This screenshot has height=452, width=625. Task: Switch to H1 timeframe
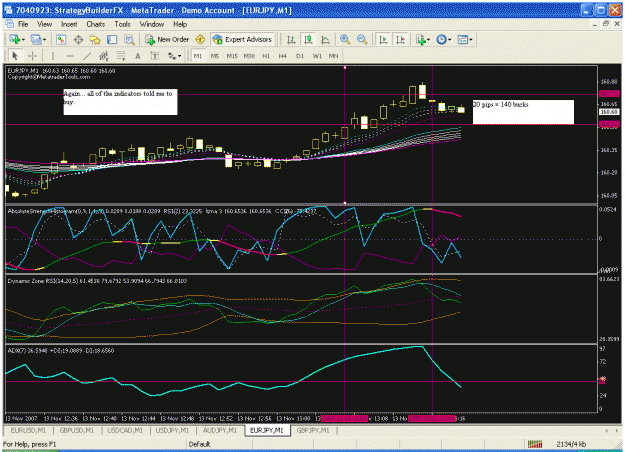[266, 56]
